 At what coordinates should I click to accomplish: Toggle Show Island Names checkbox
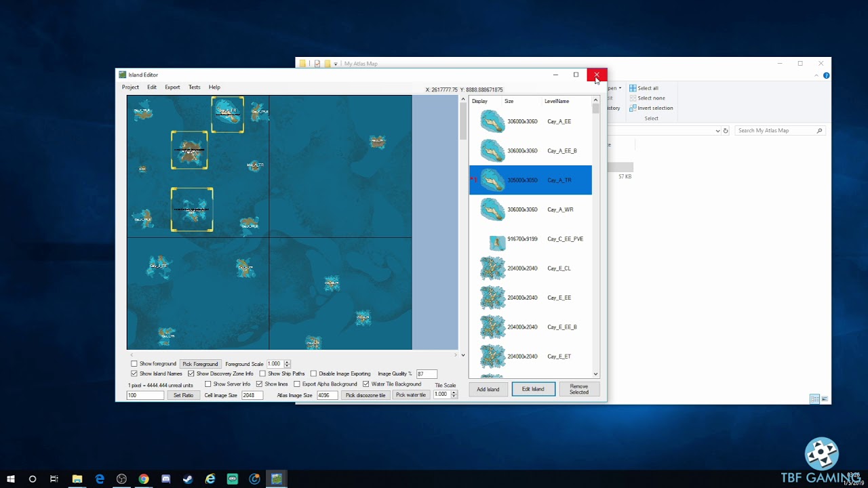click(x=134, y=373)
